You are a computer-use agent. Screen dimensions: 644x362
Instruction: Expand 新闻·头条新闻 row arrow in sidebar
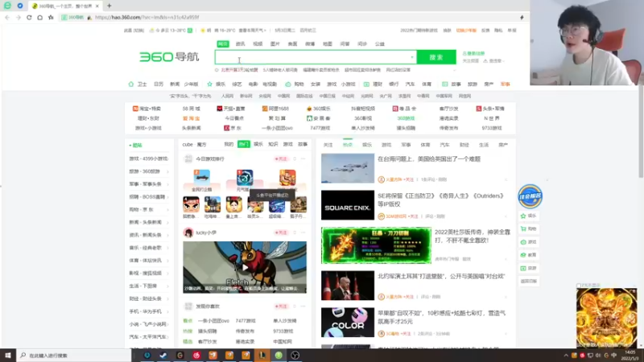[167, 223]
